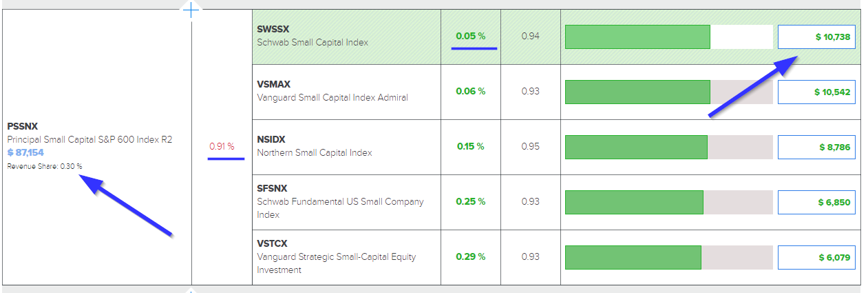Viewport: 868px width, 293px height.
Task: Click the $ 6,850 savings box
Action: click(x=816, y=202)
